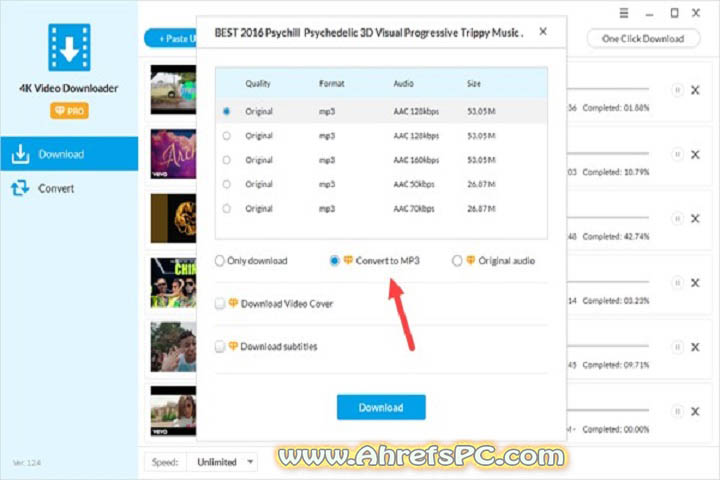This screenshot has height=480, width=720.
Task: Click the golden lion video thumbnail
Action: coord(174,218)
